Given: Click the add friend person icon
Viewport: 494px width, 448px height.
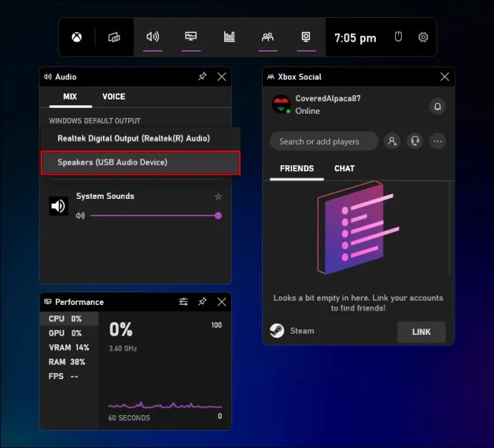Looking at the screenshot, I should pos(392,142).
